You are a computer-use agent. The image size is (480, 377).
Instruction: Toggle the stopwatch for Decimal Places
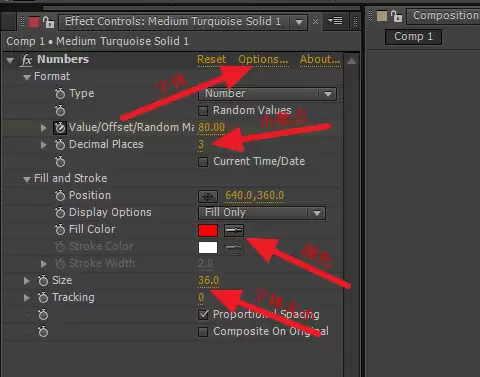[60, 145]
